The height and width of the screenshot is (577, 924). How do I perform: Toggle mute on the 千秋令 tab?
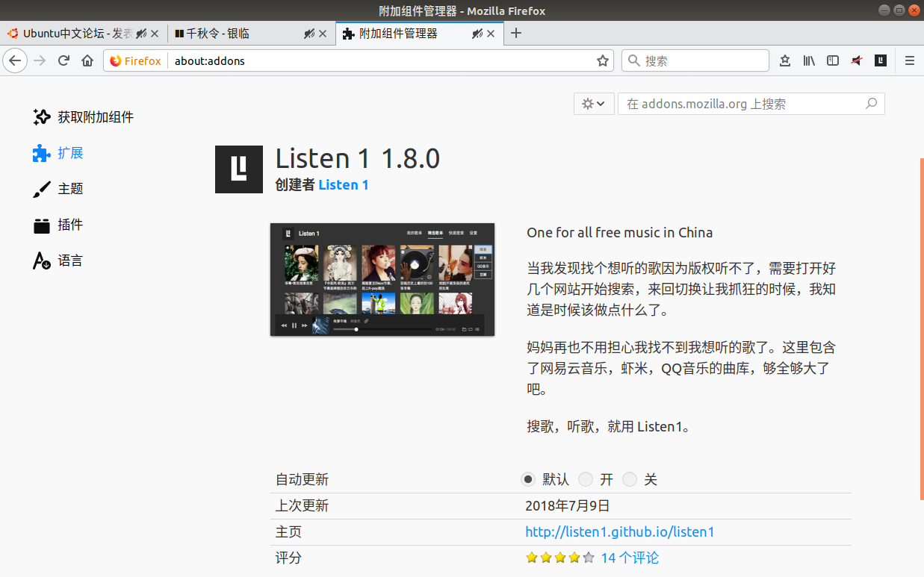coord(309,34)
